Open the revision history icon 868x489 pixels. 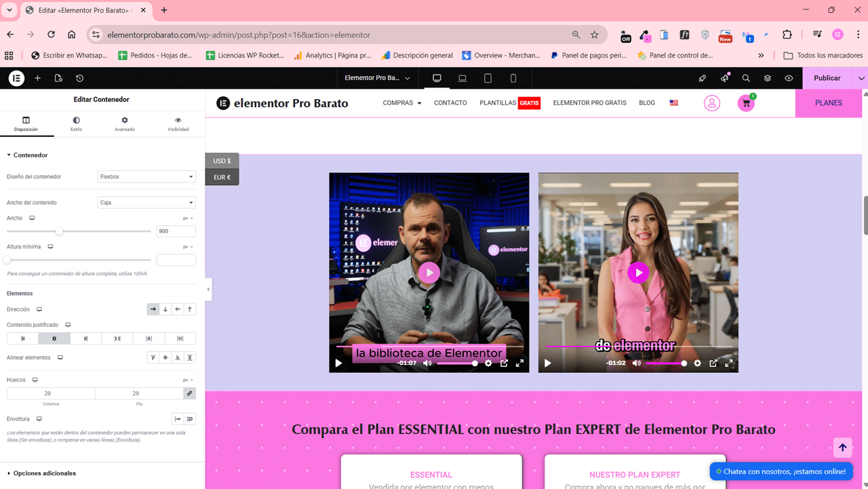(x=79, y=78)
